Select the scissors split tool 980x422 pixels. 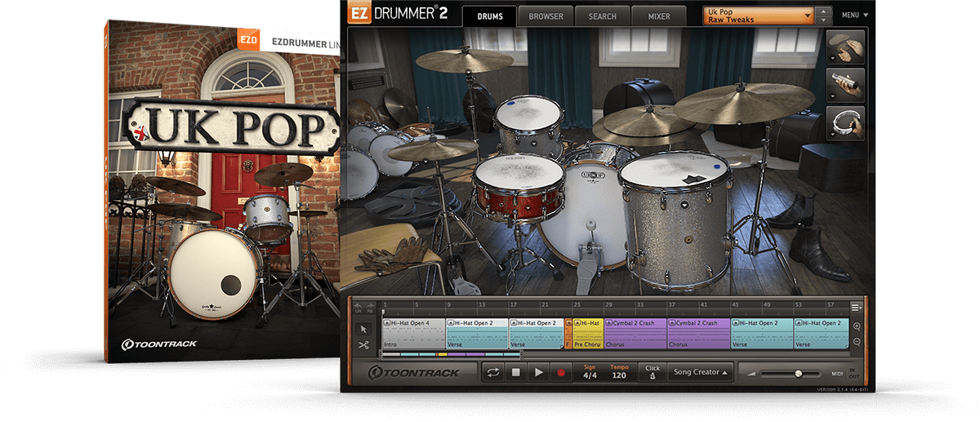[364, 345]
